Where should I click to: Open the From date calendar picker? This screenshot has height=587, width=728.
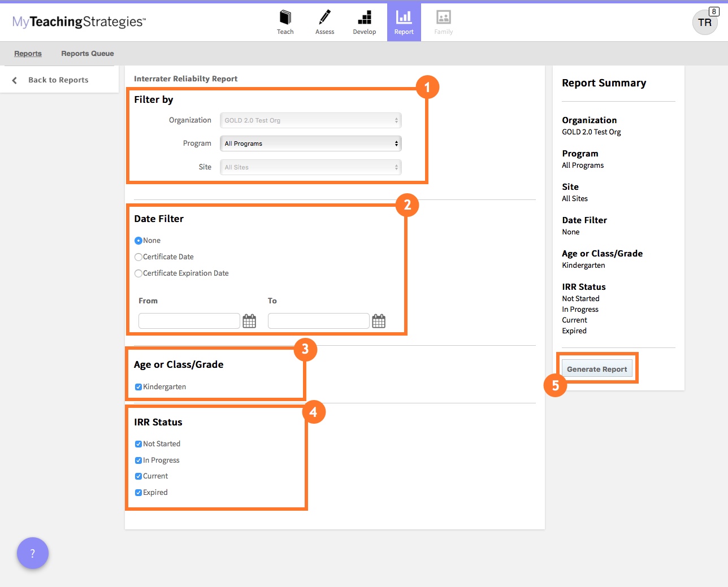click(x=249, y=321)
